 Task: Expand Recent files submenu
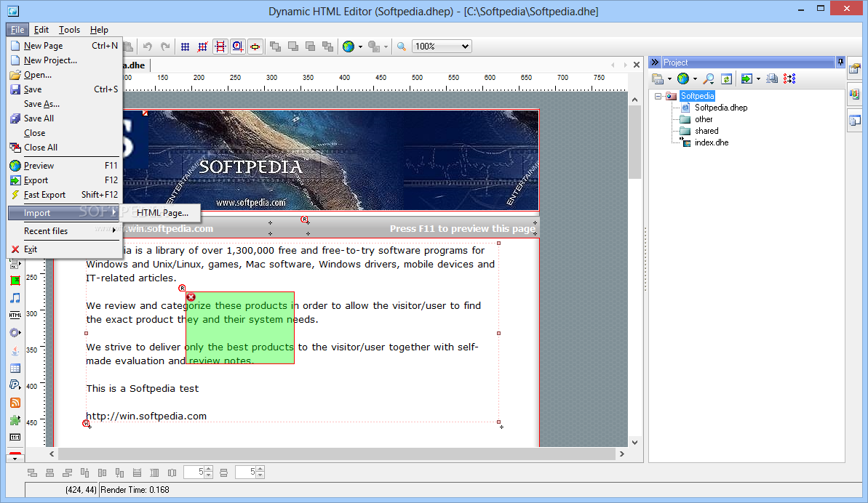[x=64, y=231]
